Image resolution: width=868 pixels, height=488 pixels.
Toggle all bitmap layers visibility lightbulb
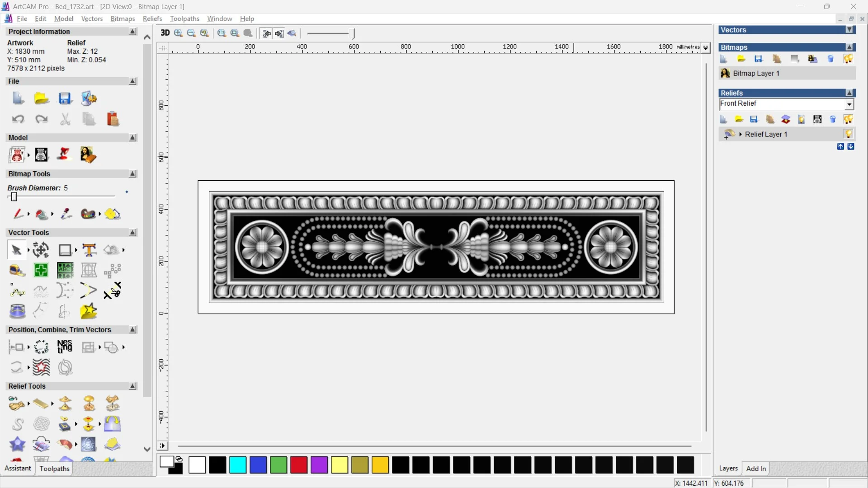point(848,59)
